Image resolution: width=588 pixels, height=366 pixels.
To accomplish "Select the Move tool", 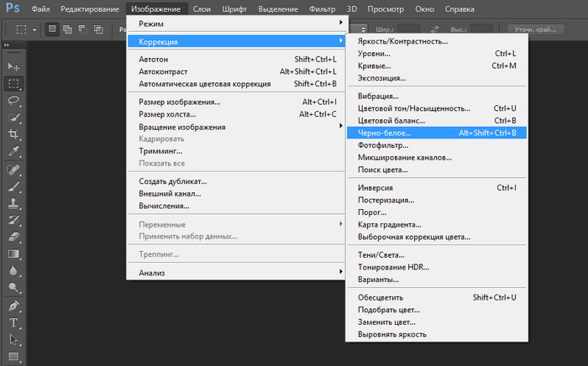I will tap(14, 66).
